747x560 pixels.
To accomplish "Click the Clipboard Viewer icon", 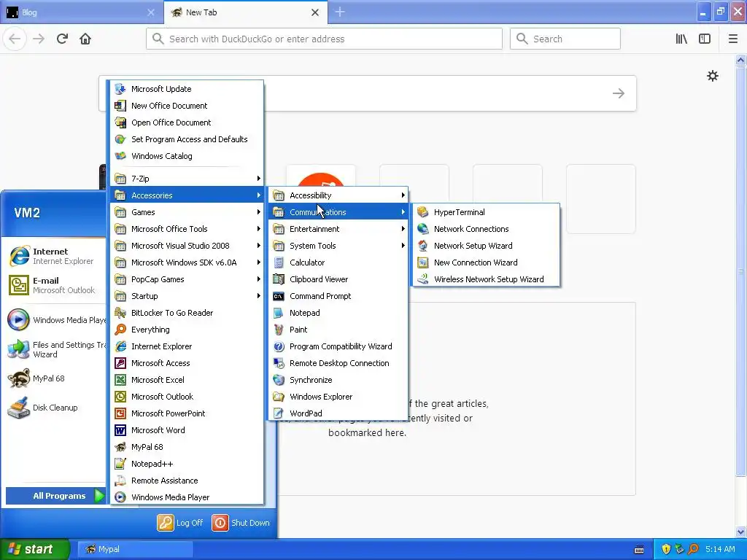I will click(279, 279).
